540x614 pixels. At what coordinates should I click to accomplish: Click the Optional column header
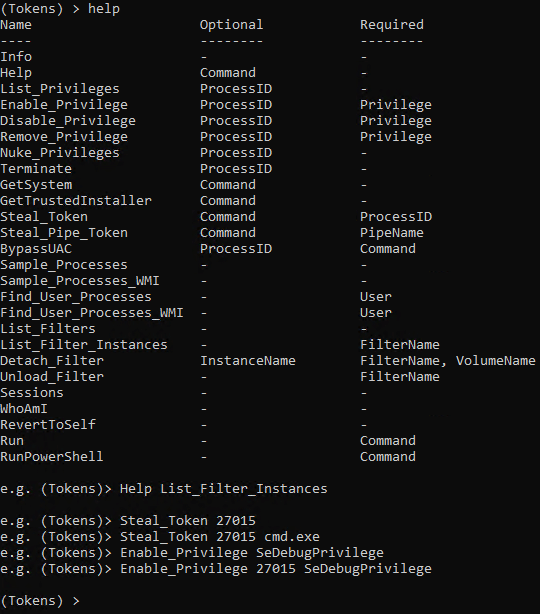pos(231,25)
